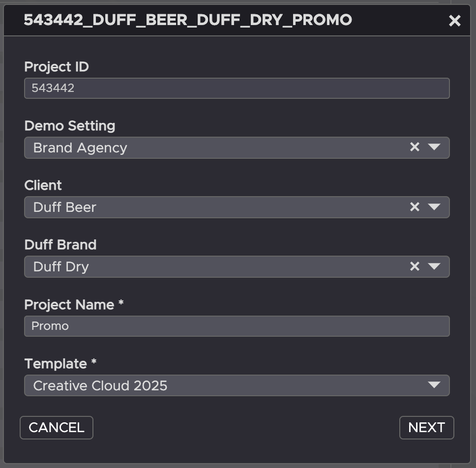Click the 'Project Name *' field label
Viewport: 476px width, 468px height.
coord(74,305)
